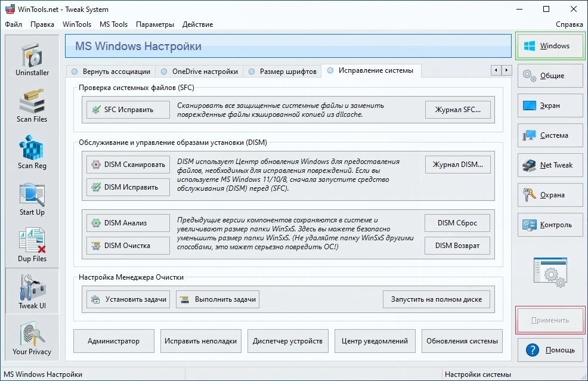Image resolution: width=588 pixels, height=381 pixels.
Task: Click the Администратор button
Action: pos(114,341)
